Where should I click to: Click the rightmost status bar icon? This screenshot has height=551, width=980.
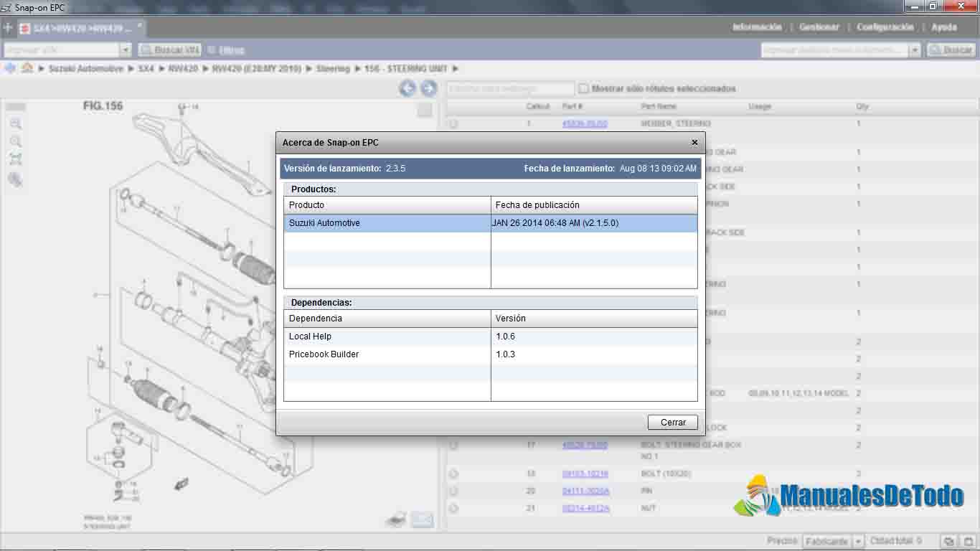(x=968, y=542)
